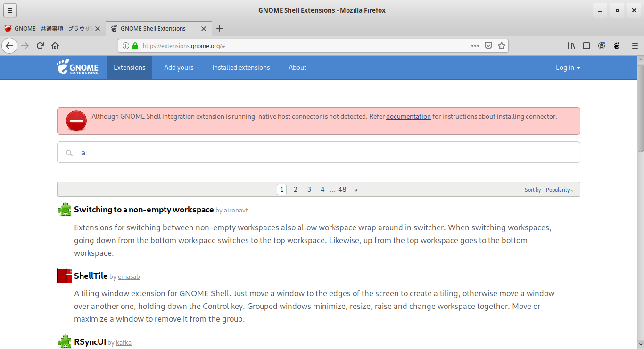The image size is (644, 349).
Task: Open the Extensions nav item
Action: tap(130, 67)
